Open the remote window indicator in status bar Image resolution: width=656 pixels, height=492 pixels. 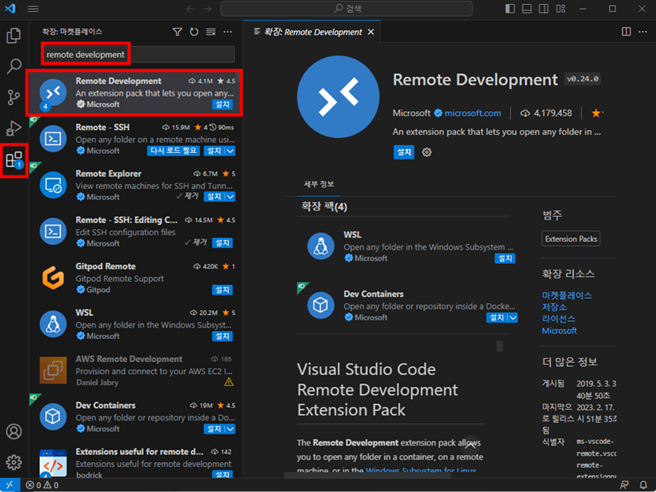point(10,485)
